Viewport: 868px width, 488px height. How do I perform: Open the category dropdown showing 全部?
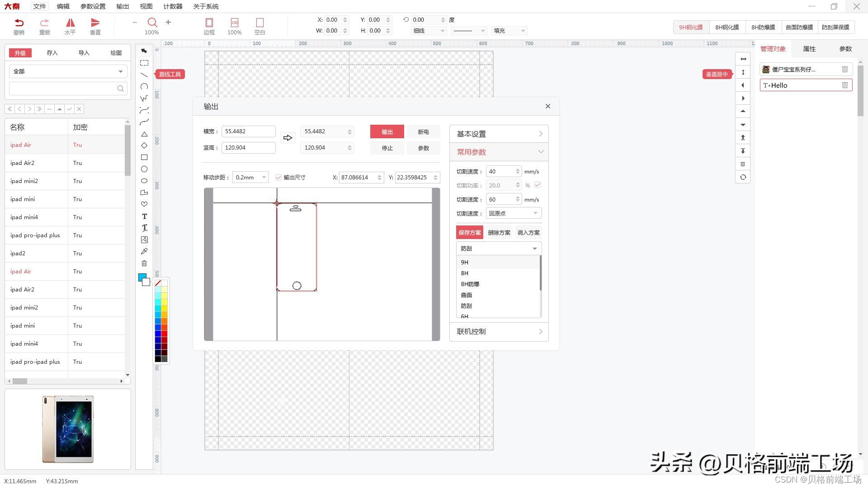click(68, 71)
